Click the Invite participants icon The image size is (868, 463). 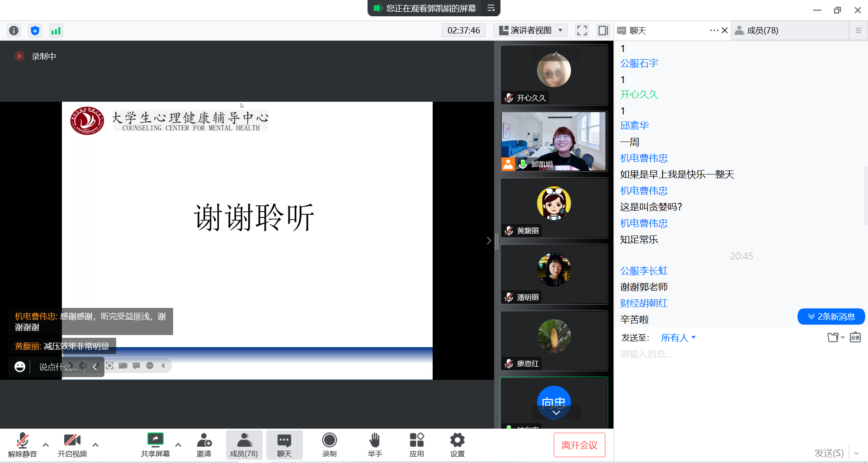(x=204, y=445)
